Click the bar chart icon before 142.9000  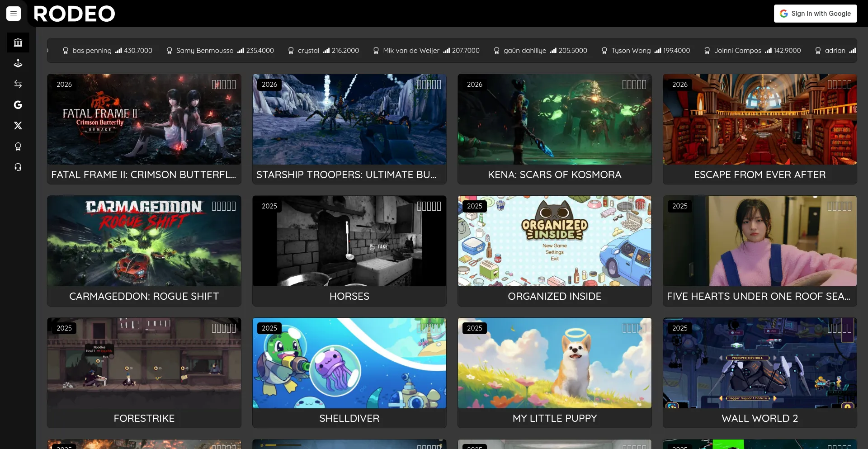point(769,51)
